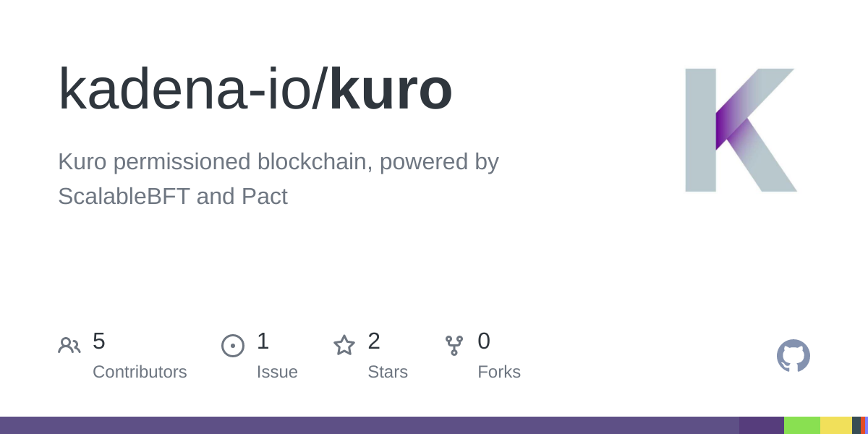Click the stars count 2

click(374, 341)
